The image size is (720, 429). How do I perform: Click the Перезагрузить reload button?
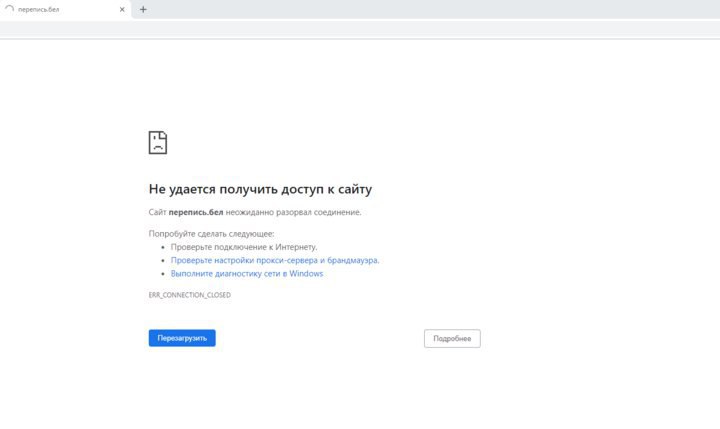tap(182, 338)
